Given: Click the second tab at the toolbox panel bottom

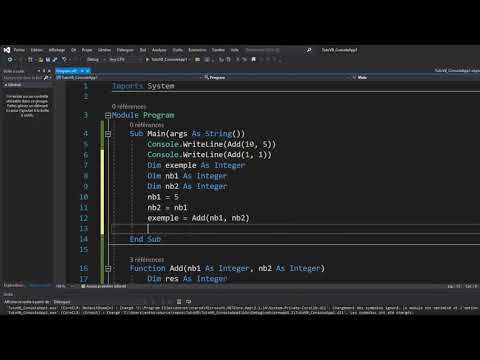Looking at the screenshot, I should click(x=39, y=286).
